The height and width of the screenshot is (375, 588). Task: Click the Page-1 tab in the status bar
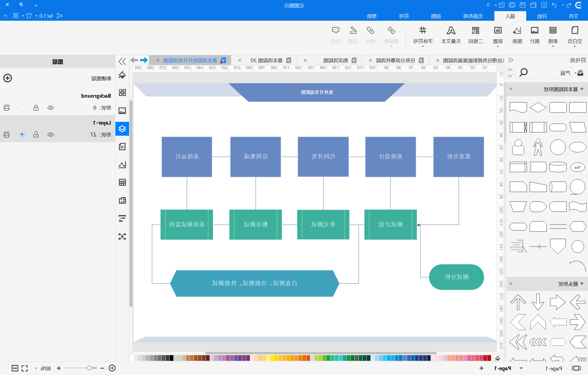pyautogui.click(x=503, y=368)
